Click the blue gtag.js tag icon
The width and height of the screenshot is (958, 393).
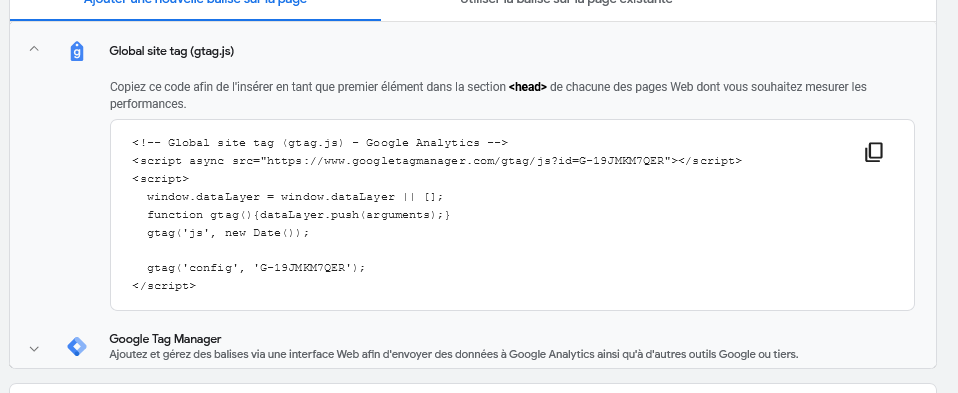pyautogui.click(x=76, y=51)
